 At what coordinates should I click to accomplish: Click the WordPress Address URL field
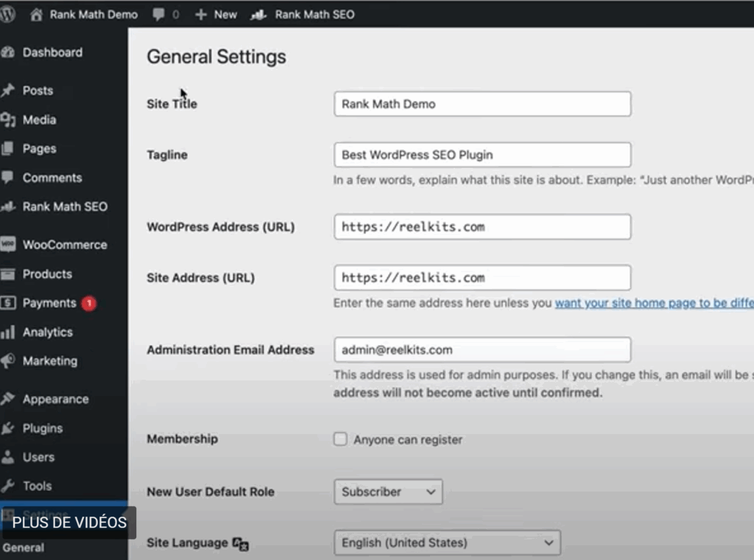tap(482, 227)
